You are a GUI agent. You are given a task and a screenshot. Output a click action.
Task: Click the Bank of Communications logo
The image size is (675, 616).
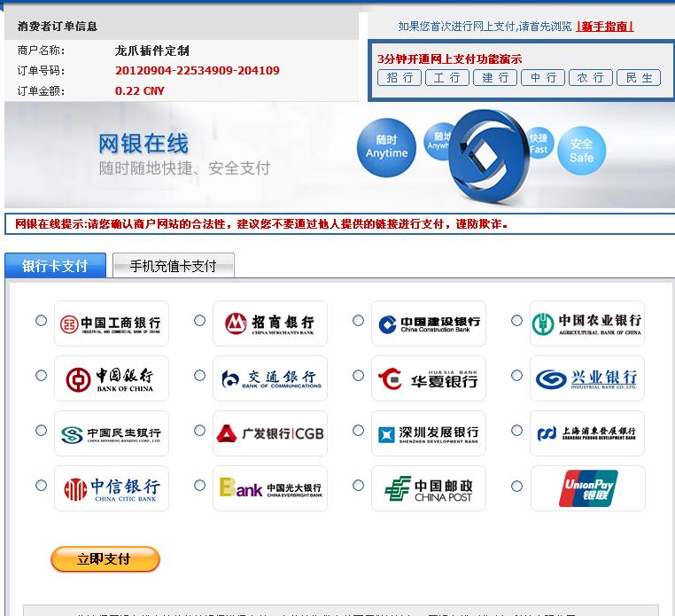coord(270,378)
